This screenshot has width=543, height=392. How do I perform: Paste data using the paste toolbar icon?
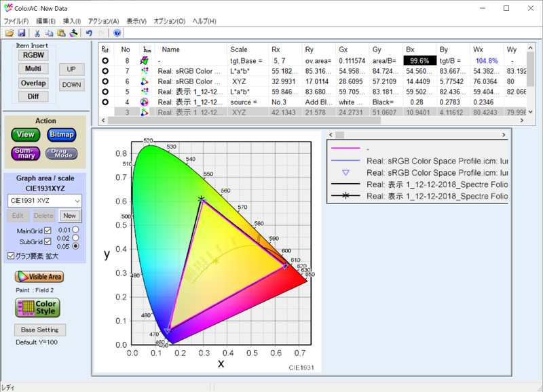pyautogui.click(x=60, y=33)
